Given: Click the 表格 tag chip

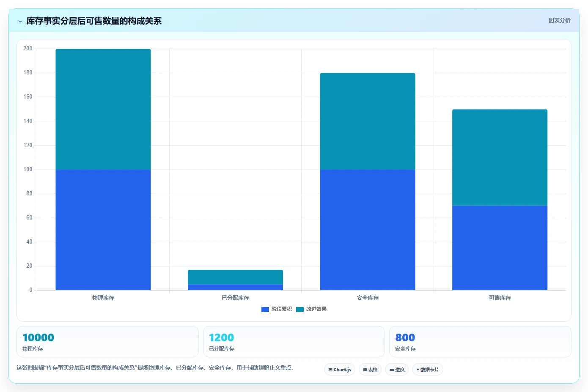Looking at the screenshot, I should point(370,370).
